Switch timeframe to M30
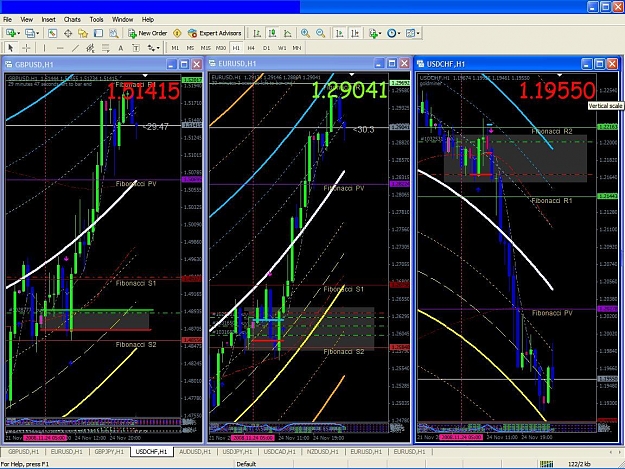Screen dimensions: 625x469 [x=221, y=48]
